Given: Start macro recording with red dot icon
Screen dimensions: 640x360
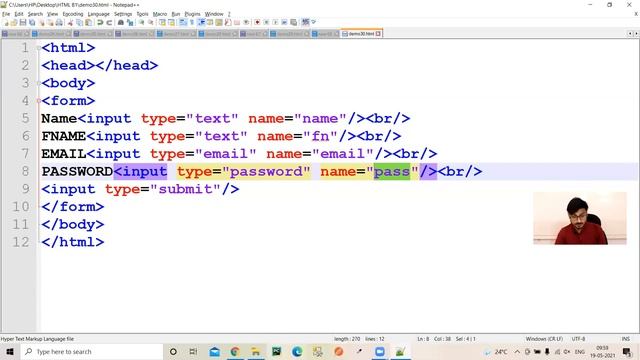Looking at the screenshot, I should 257,22.
